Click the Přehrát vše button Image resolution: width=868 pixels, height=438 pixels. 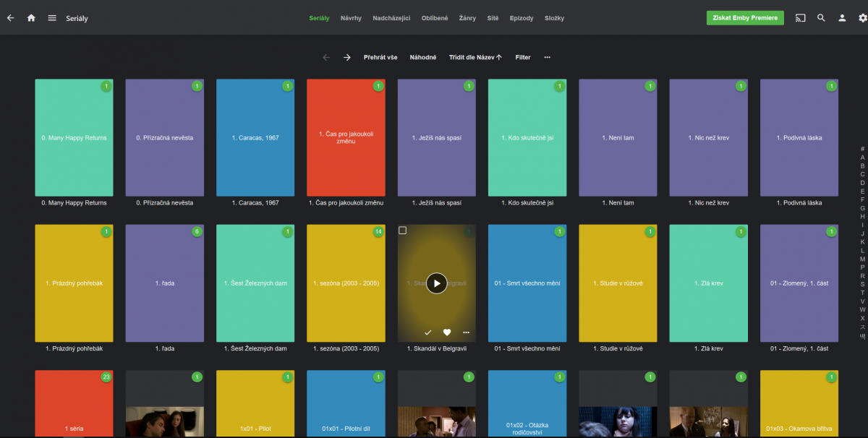tap(380, 57)
